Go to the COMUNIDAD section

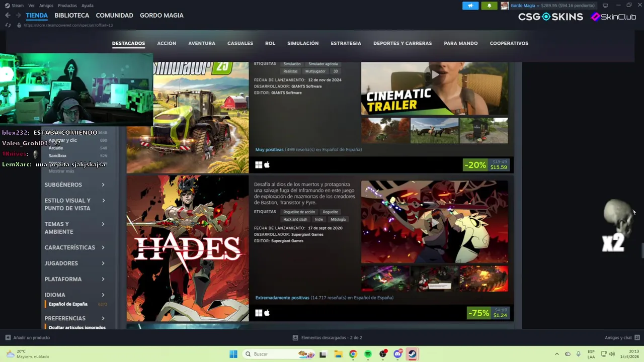tap(114, 16)
